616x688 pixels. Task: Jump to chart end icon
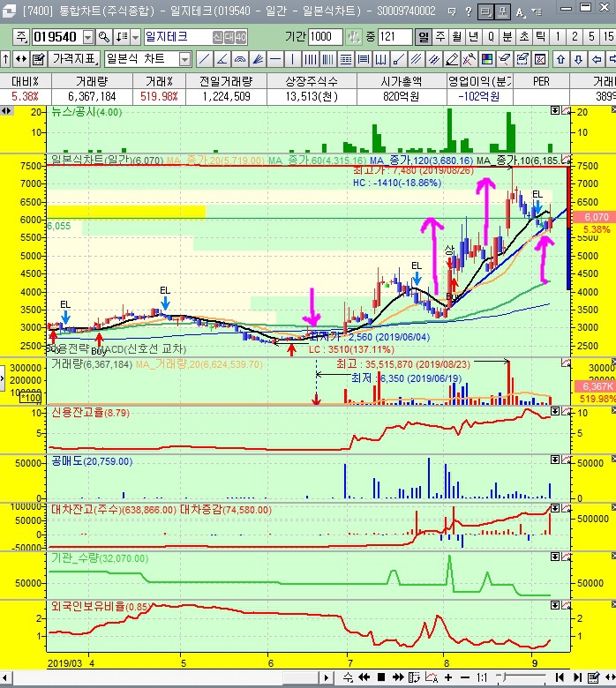click(577, 677)
